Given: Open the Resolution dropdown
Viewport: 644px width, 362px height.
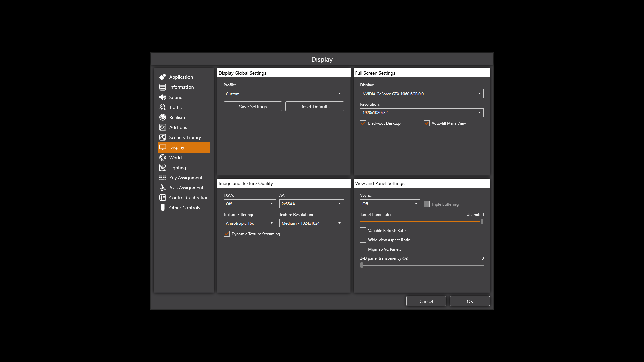Looking at the screenshot, I should point(422,113).
